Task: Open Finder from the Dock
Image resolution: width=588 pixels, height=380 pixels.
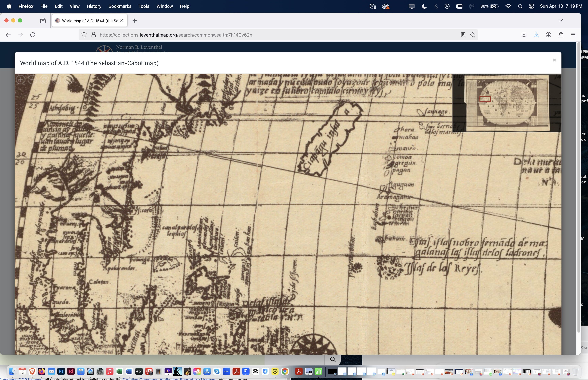Action: (13, 371)
